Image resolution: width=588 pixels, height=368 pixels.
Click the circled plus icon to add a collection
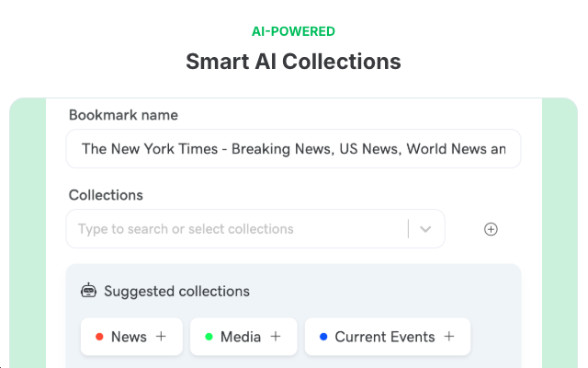tap(491, 229)
